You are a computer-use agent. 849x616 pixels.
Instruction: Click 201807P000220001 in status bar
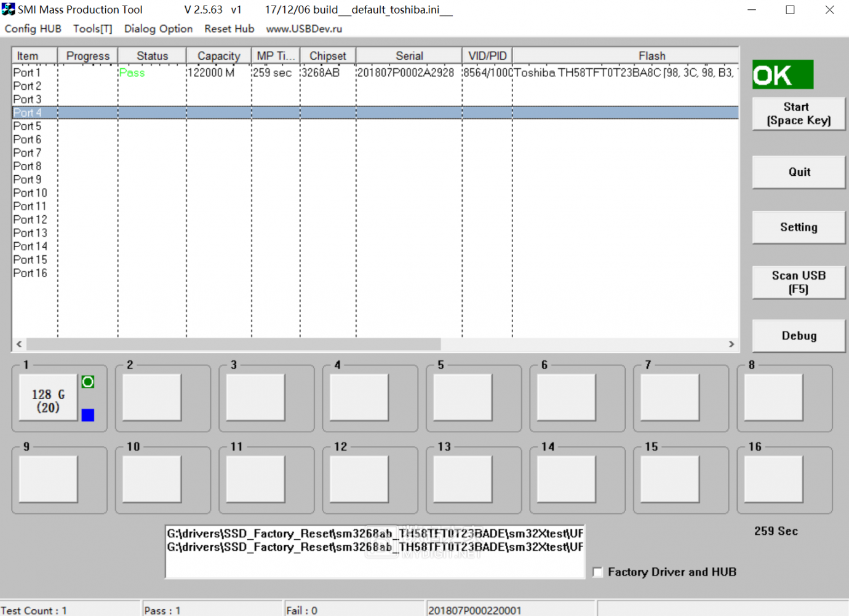pos(474,610)
